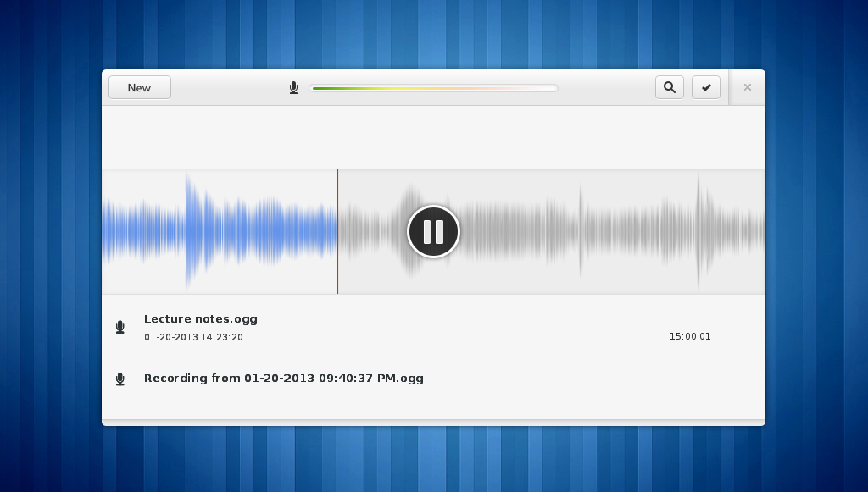Select the Lecture notes.ogg recording
Screen dimensions: 868x492
[x=433, y=326]
